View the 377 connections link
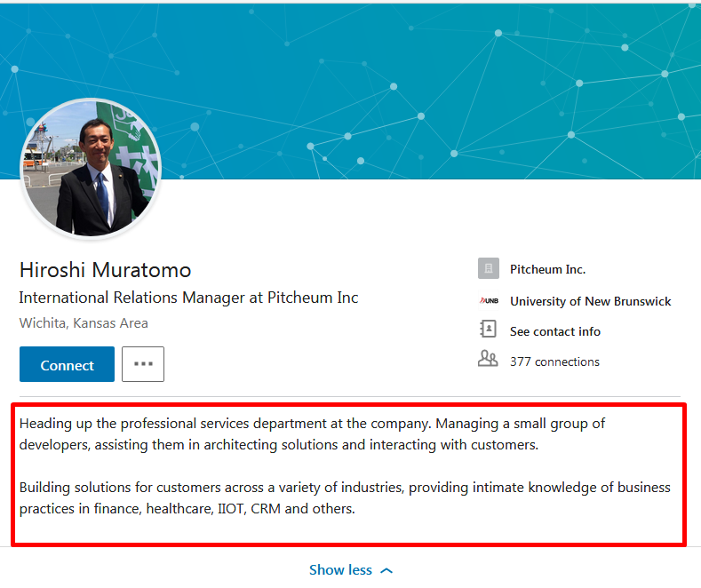This screenshot has width=701, height=588. click(554, 362)
